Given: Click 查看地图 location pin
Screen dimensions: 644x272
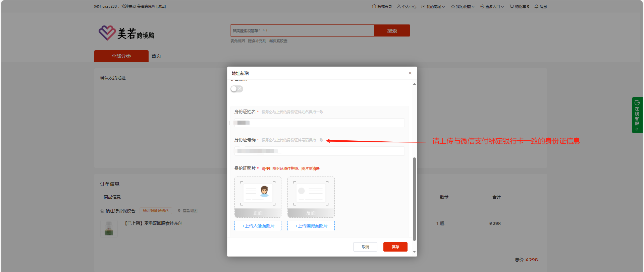Looking at the screenshot, I should [179, 211].
